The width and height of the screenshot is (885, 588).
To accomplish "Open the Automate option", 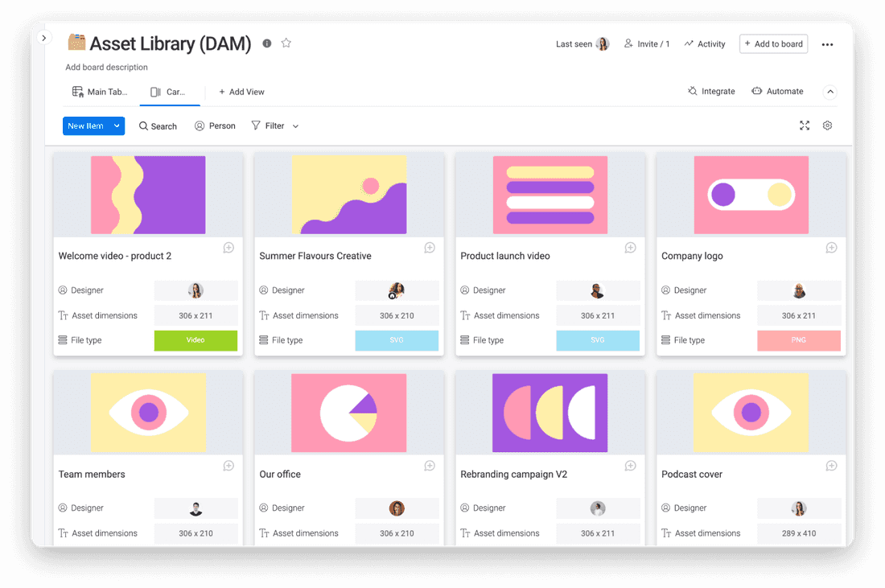I will pyautogui.click(x=777, y=92).
